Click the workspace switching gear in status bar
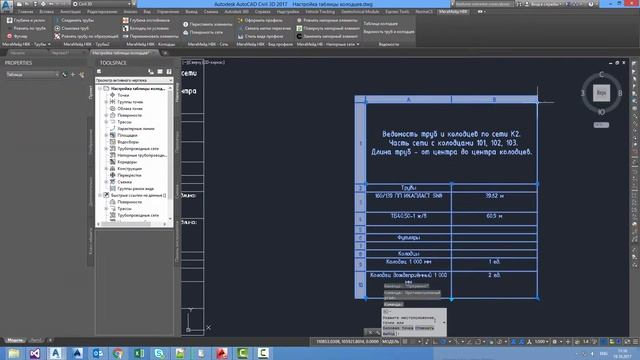The height and width of the screenshot is (360, 640). (555, 342)
